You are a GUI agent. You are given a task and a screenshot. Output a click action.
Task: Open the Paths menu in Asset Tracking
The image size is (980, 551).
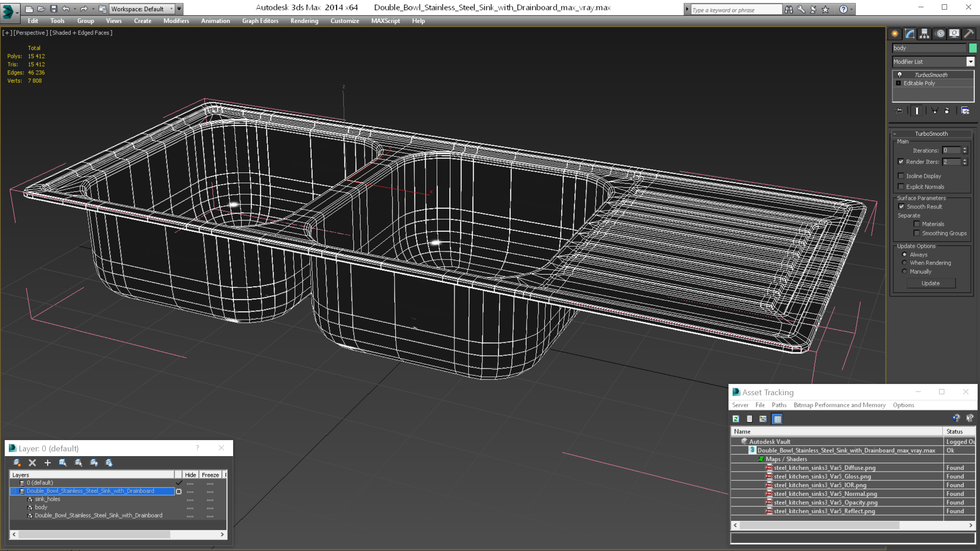click(x=779, y=405)
